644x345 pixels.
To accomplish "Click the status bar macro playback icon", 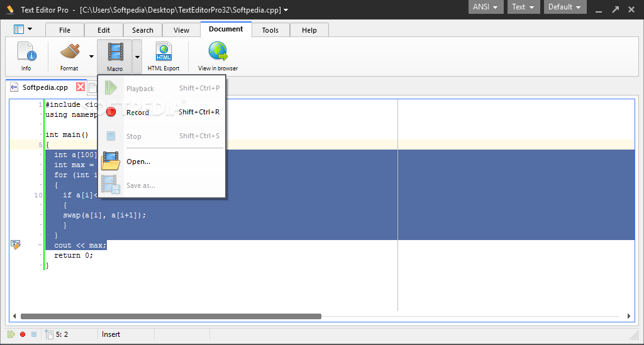I will tap(11, 334).
